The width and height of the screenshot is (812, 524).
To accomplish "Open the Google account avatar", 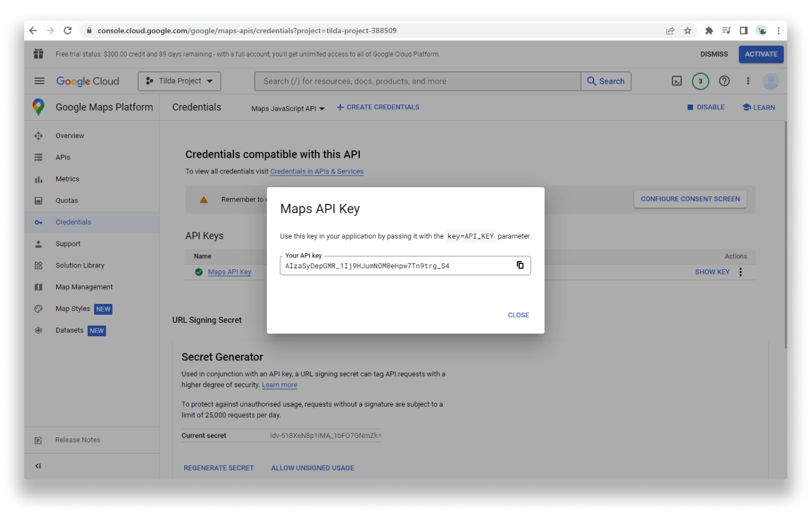I will 770,81.
